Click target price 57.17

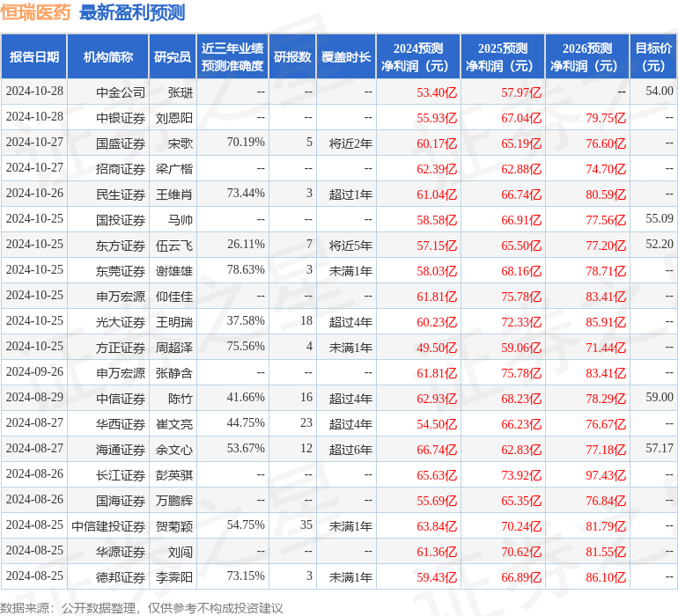click(660, 448)
